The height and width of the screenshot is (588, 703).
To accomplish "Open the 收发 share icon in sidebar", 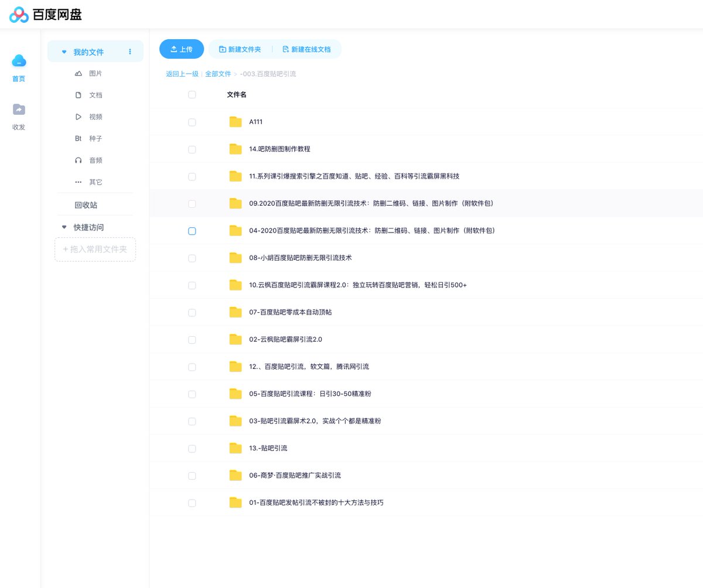I will coord(19,109).
